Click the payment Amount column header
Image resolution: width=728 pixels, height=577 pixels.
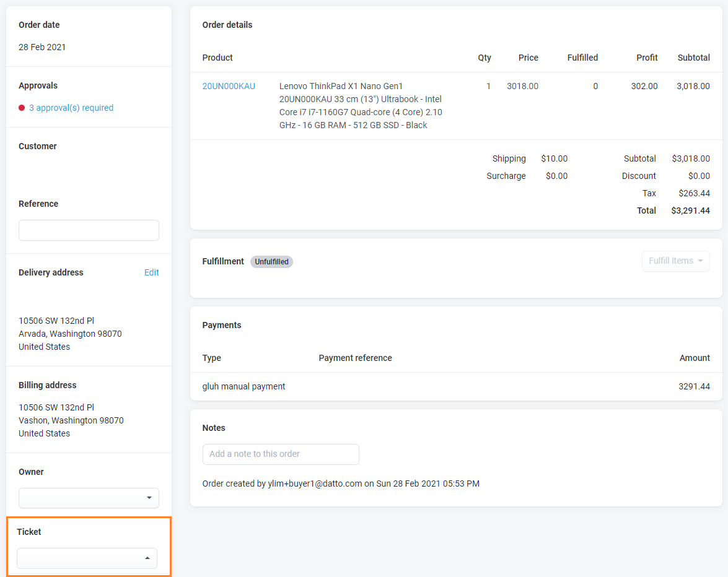tap(694, 358)
